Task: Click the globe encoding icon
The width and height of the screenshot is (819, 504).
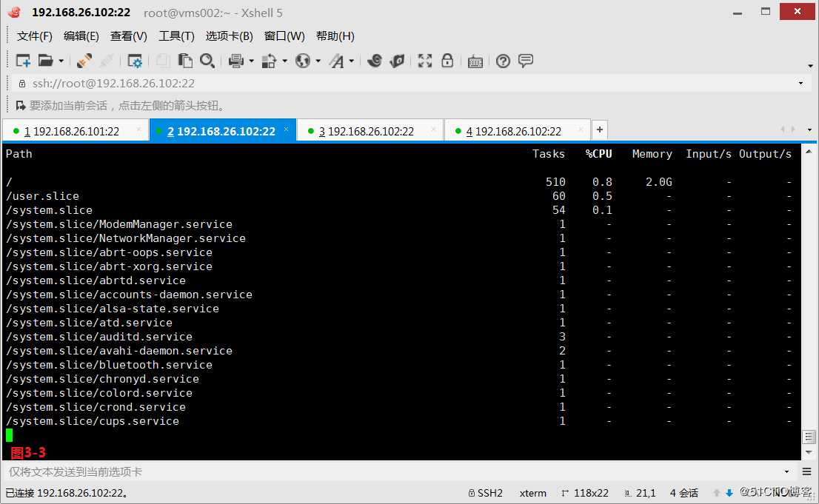Action: (x=302, y=61)
